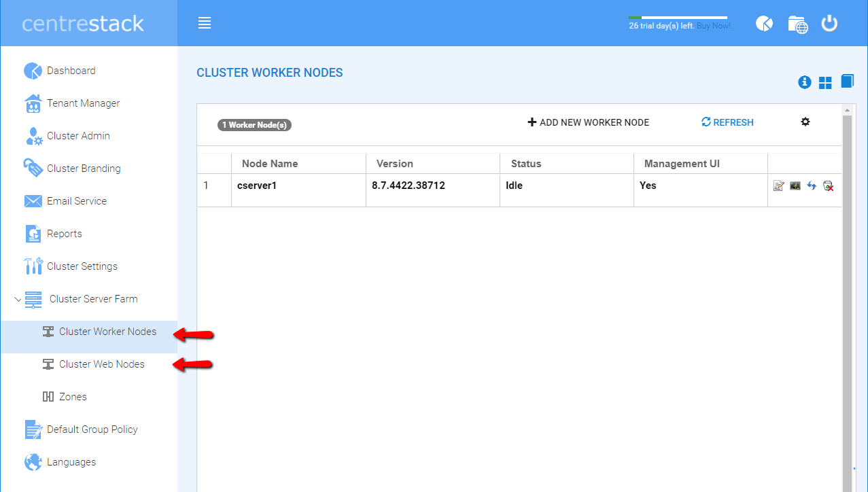Open Dashboard from the sidebar
Screen dimensions: 868x492
point(71,71)
